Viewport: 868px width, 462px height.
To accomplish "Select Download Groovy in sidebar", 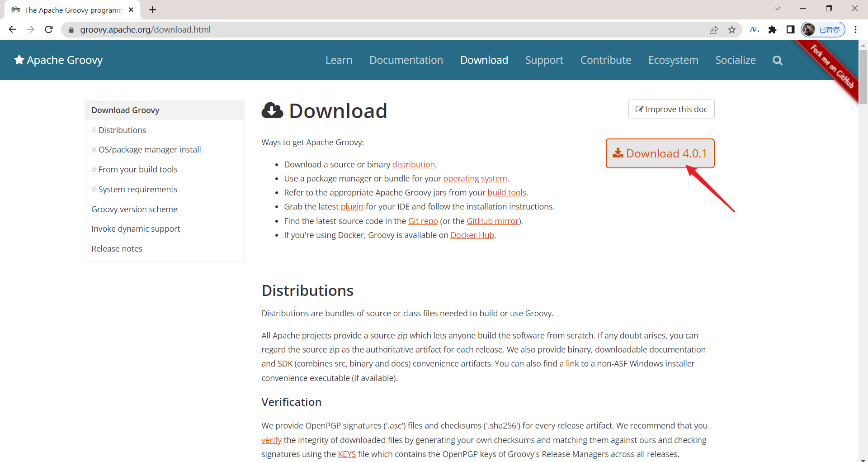I will point(165,110).
